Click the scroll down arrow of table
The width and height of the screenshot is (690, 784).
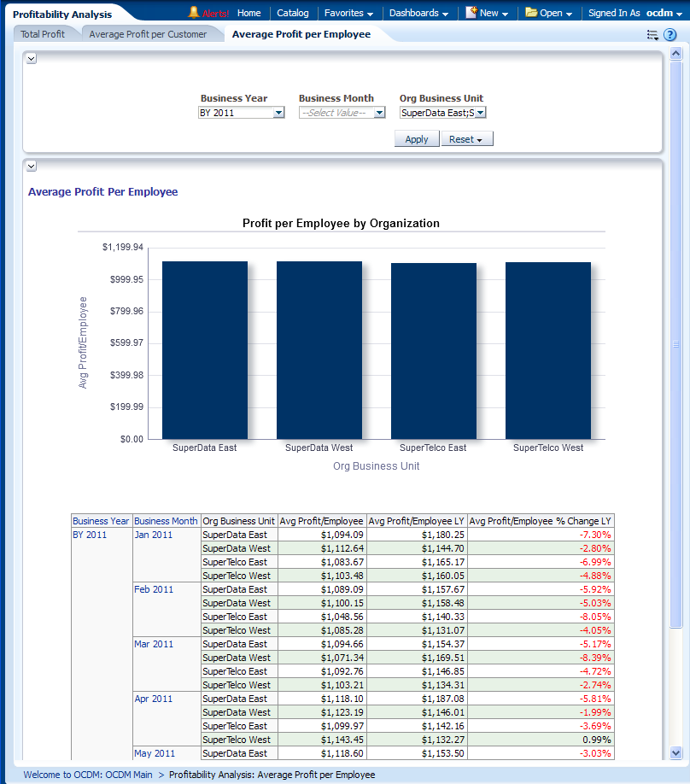(676, 752)
